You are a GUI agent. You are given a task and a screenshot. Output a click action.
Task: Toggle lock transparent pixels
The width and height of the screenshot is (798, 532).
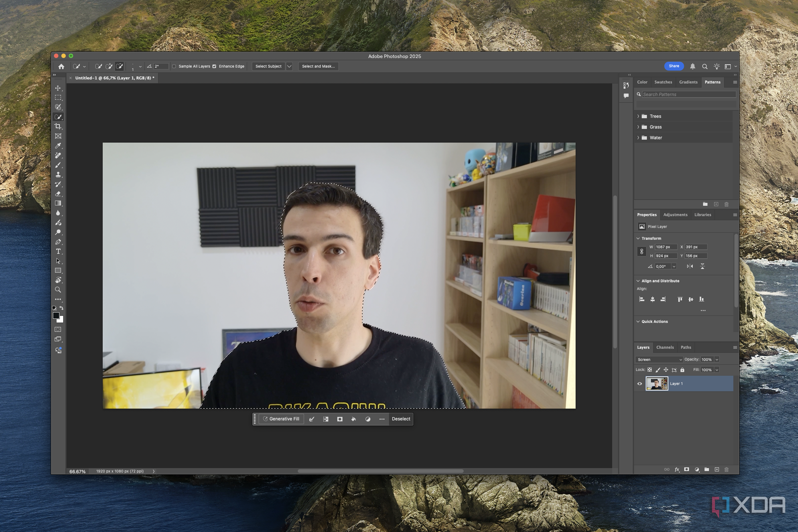coord(649,370)
